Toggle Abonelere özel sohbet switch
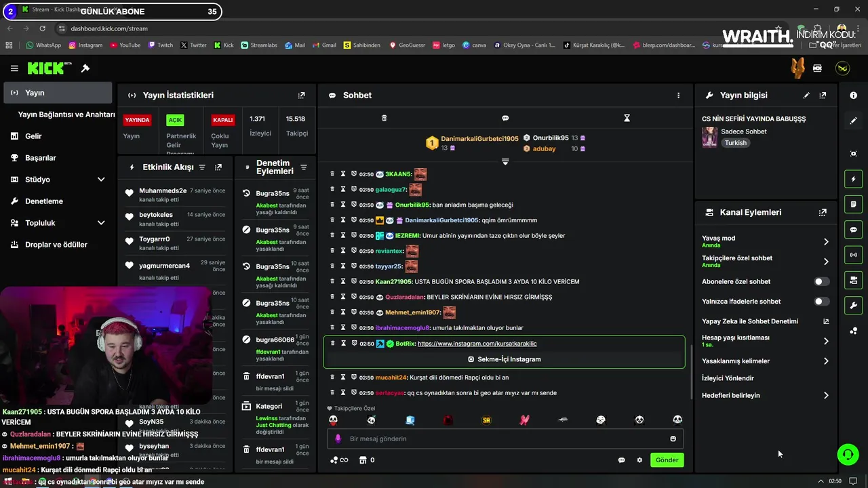Viewport: 868px width, 488px height. [821, 281]
